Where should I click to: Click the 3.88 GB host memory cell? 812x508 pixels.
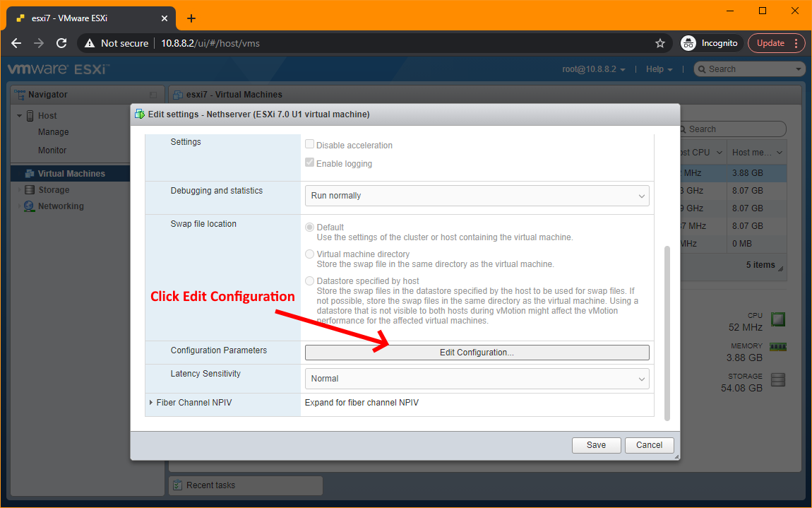tap(748, 173)
